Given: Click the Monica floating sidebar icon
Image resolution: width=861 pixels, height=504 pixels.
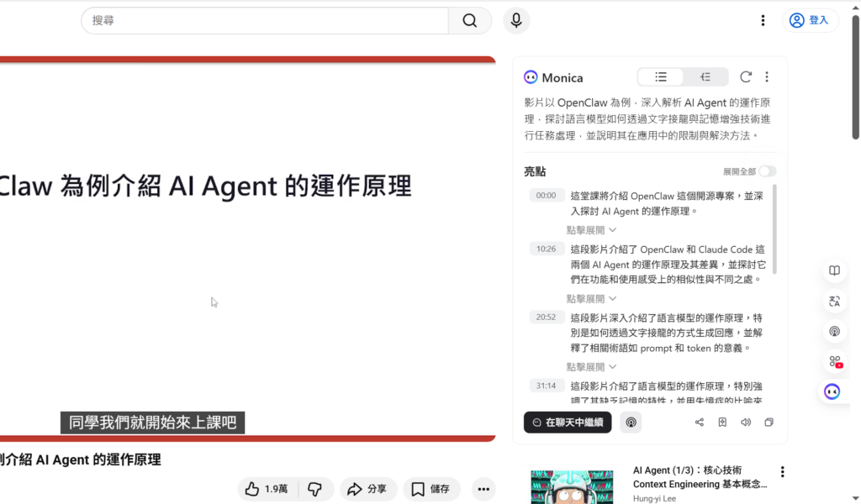Looking at the screenshot, I should pyautogui.click(x=832, y=391).
